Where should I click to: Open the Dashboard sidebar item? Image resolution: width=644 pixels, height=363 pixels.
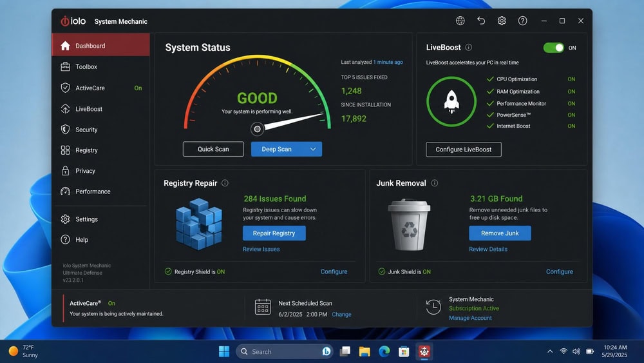click(100, 45)
